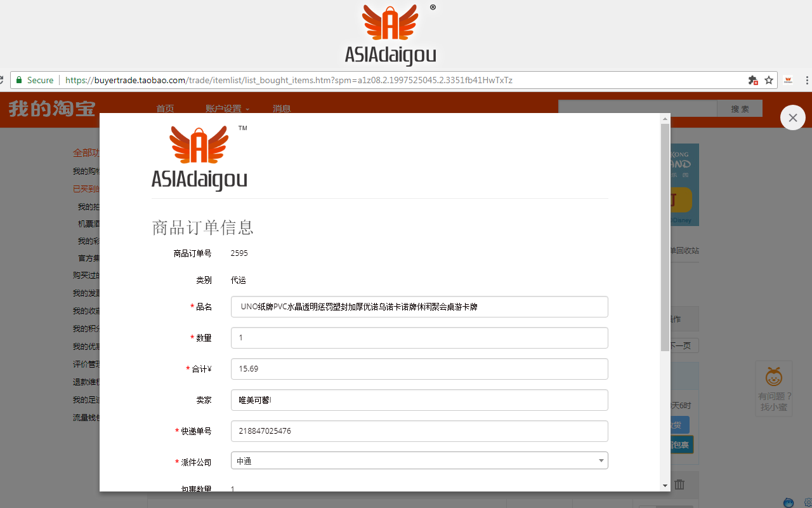Click the blue tray icon at the bottom right

tap(789, 503)
